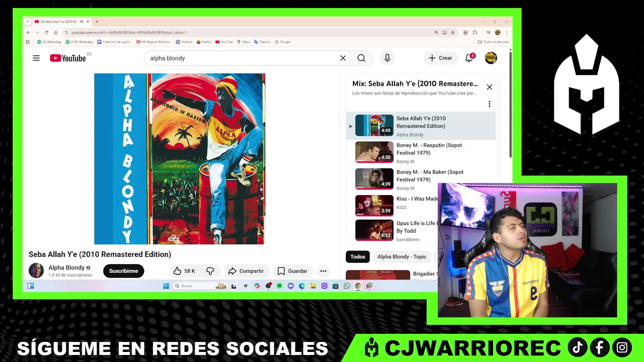This screenshot has height=362, width=644.
Task: Play Kiss I Was Made video
Action: coord(374,205)
